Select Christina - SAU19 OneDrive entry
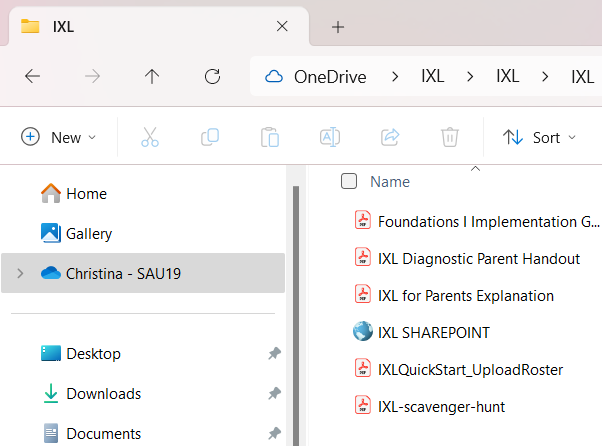 coord(143,273)
